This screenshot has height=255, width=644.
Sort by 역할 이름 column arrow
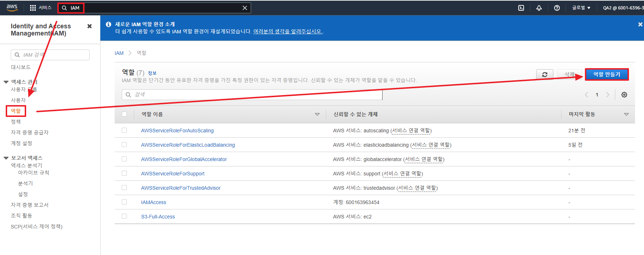(x=317, y=114)
